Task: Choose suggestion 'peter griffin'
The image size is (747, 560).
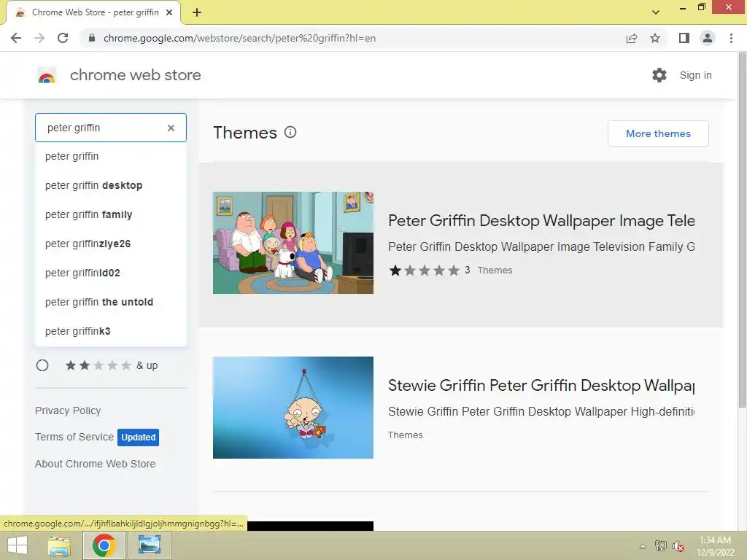Action: click(x=111, y=156)
